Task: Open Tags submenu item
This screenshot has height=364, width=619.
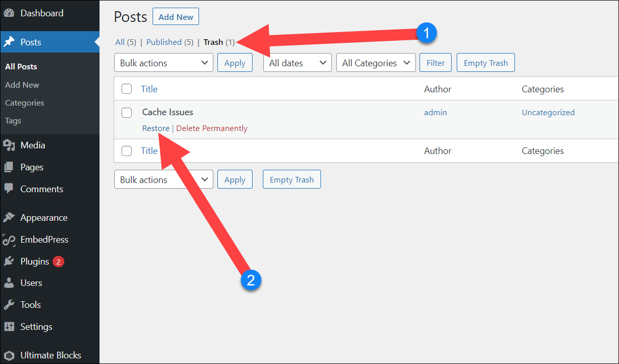Action: pyautogui.click(x=13, y=121)
